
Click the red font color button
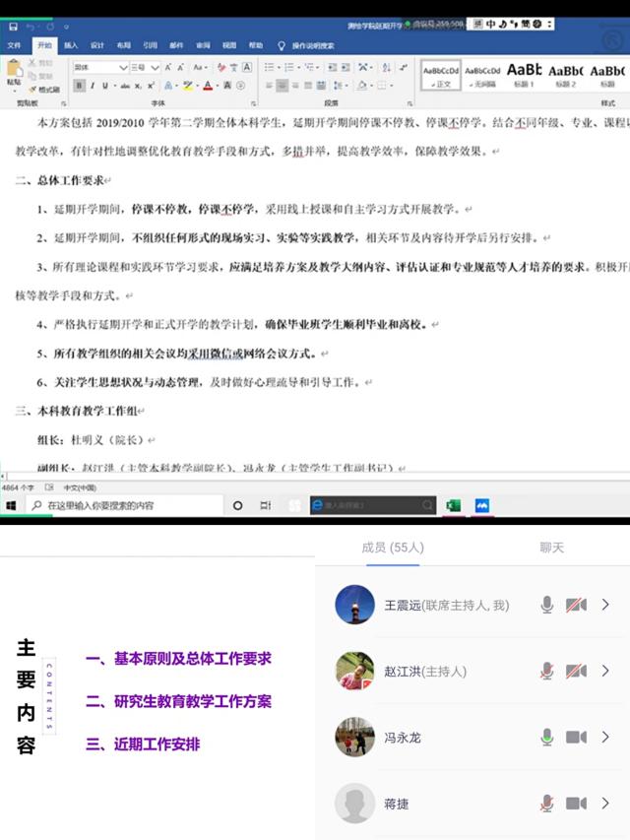point(208,86)
